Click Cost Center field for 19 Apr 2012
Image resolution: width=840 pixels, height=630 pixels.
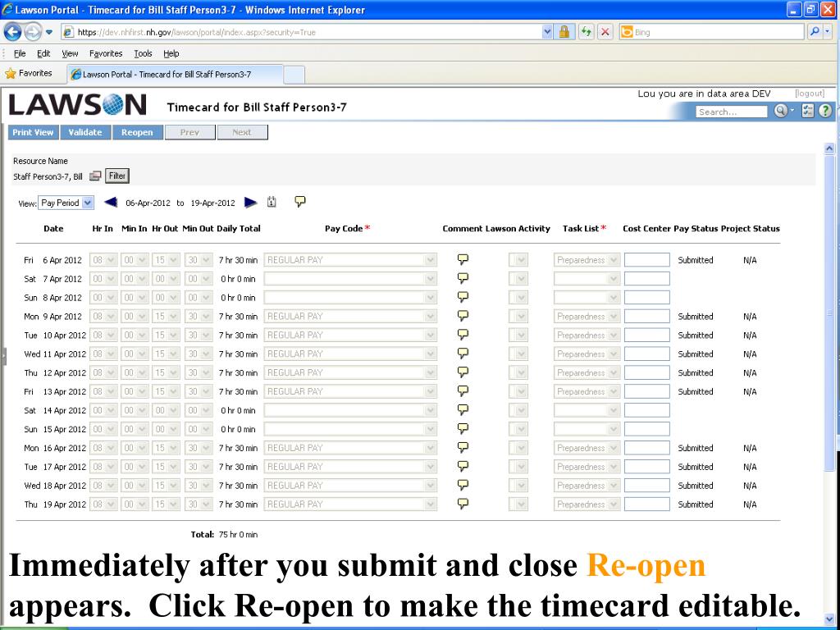(x=646, y=504)
